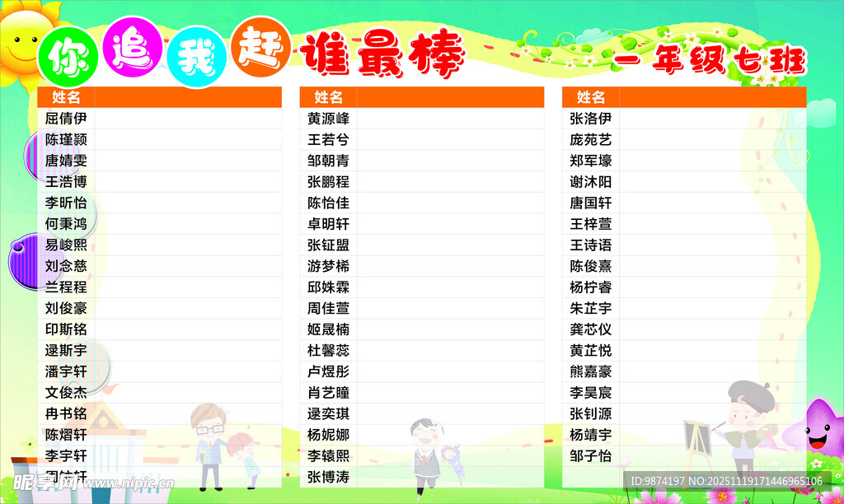Viewport: 844px width, 504px height.
Task: Click the name 刘俊豪
Action: [x=66, y=308]
